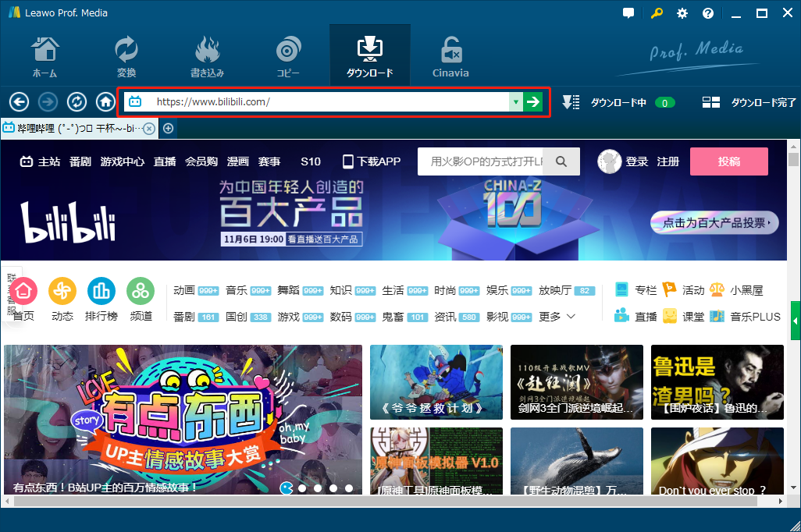Screen dimensions: 801x532
Task: Open the コピー (Copy) module
Action: 288,57
